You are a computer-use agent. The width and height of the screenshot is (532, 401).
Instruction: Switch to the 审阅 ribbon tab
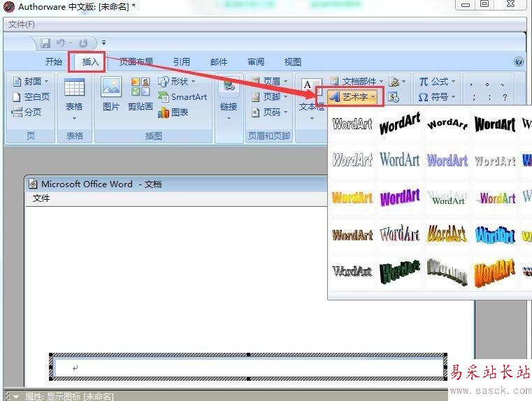256,61
